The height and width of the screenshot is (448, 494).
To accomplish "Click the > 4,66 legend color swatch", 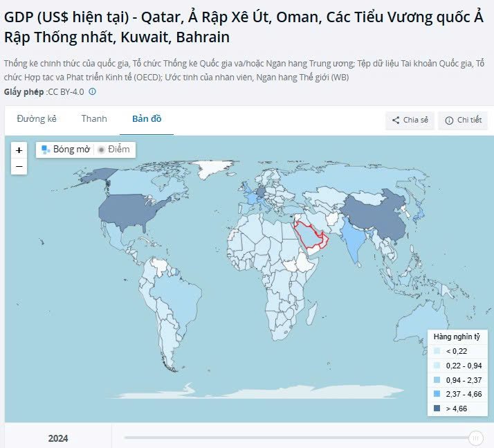I will pyautogui.click(x=437, y=409).
